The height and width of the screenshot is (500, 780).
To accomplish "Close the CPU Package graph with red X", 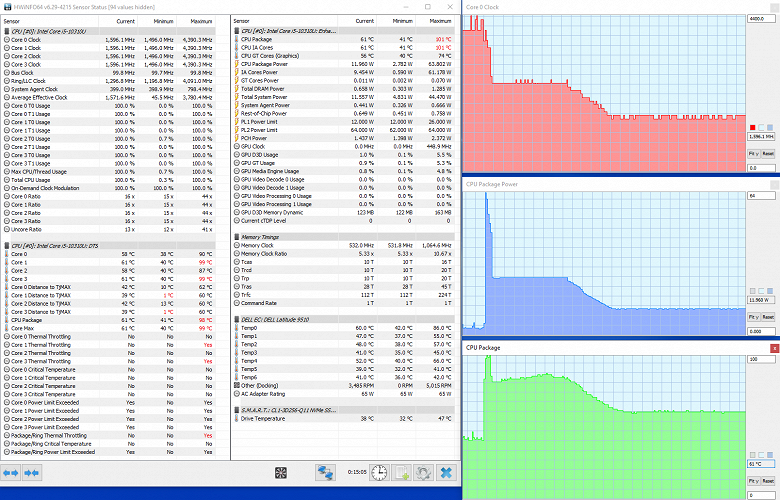I will coord(775,348).
